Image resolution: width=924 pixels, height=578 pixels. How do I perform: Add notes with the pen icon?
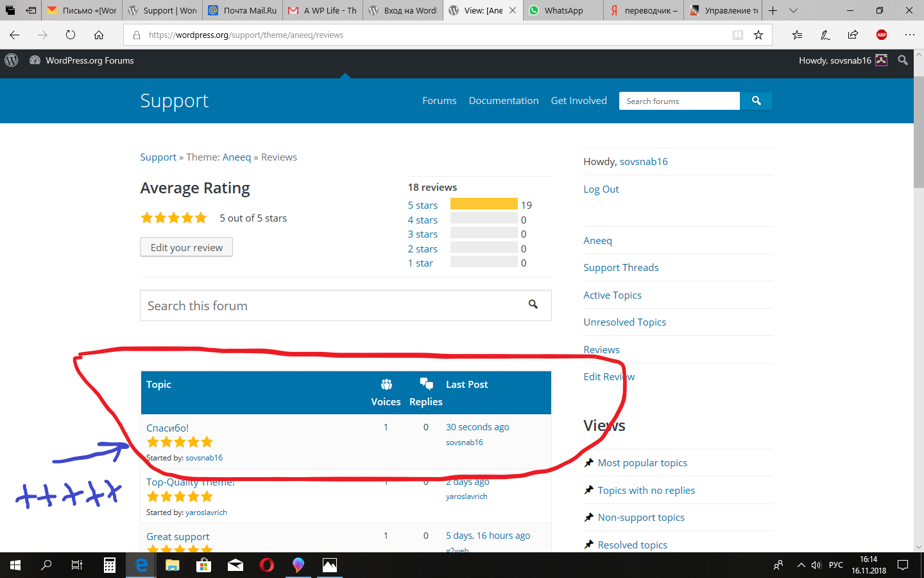coord(825,35)
